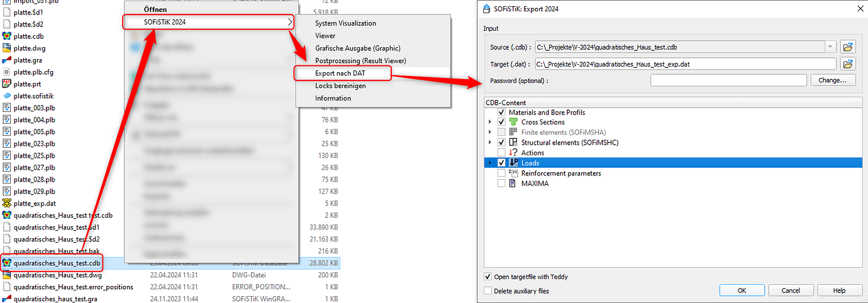This screenshot has width=868, height=303.
Task: Expand the Structural elements (SOFiMSHC) node
Action: click(x=490, y=142)
